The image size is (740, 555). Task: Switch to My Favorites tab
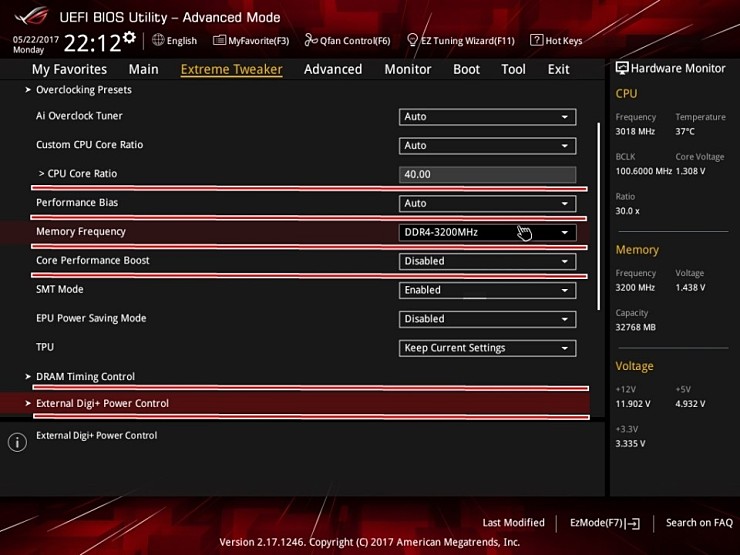(69, 69)
